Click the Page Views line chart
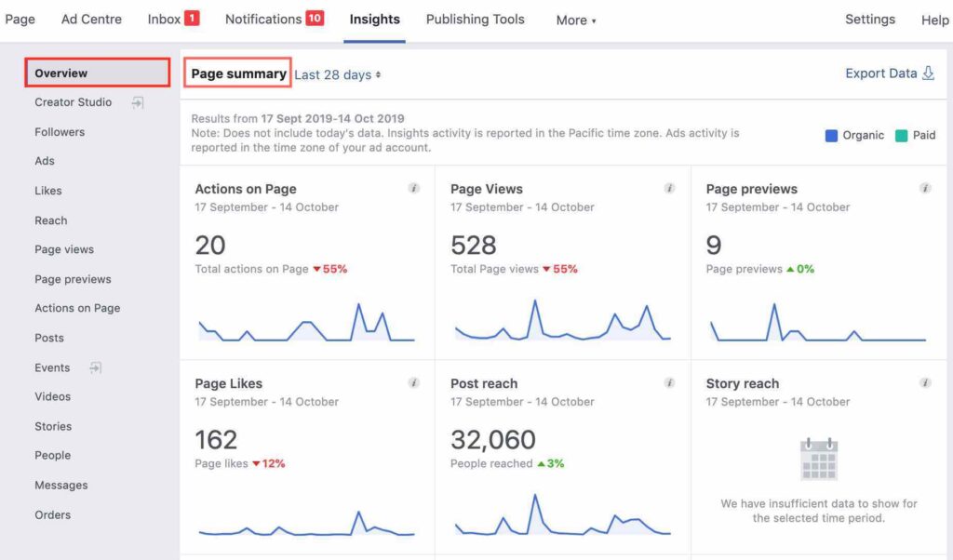 tap(563, 320)
